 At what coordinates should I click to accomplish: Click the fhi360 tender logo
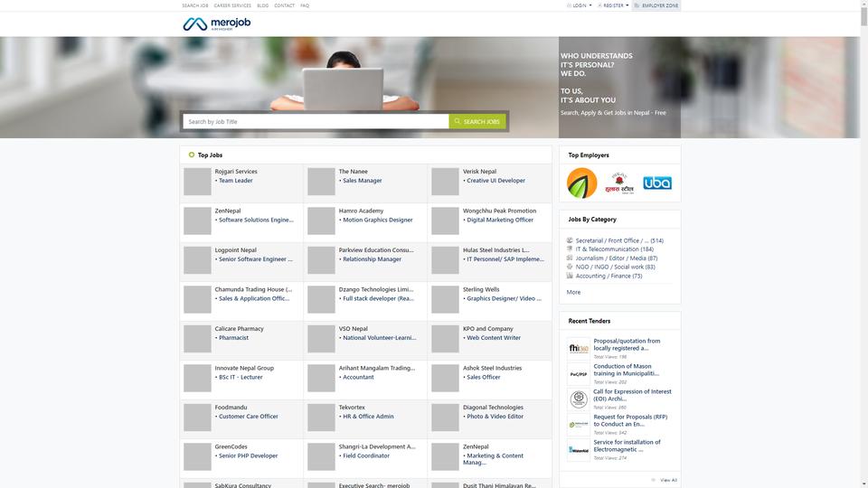pyautogui.click(x=579, y=348)
